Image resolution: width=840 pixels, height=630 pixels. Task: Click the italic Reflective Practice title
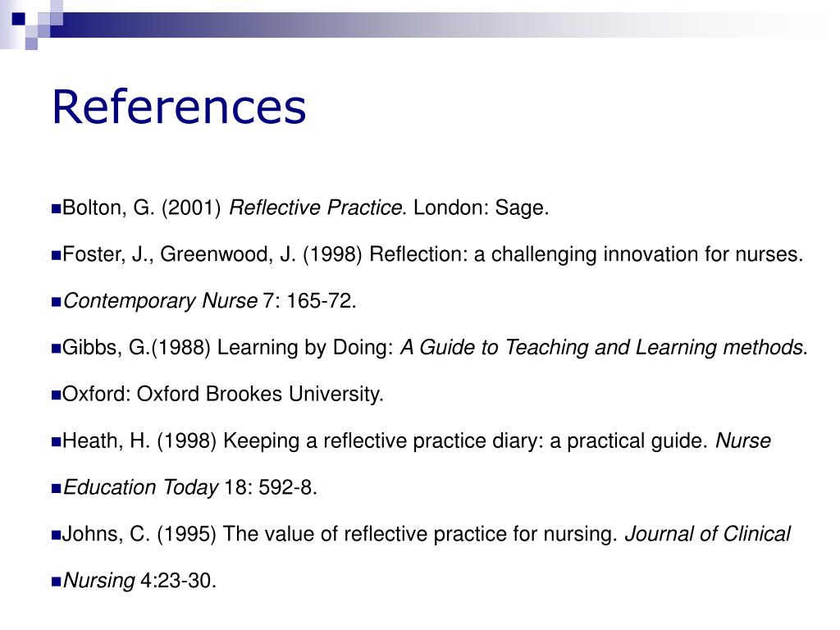[315, 208]
